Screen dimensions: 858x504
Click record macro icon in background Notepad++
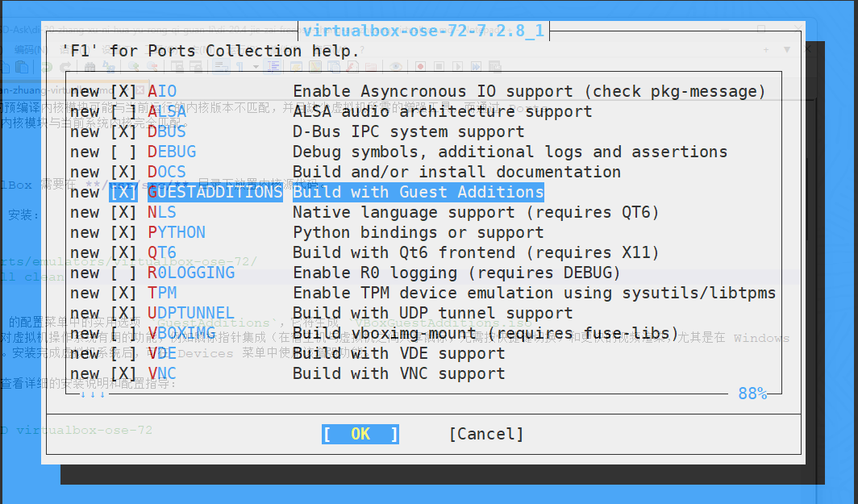click(420, 67)
